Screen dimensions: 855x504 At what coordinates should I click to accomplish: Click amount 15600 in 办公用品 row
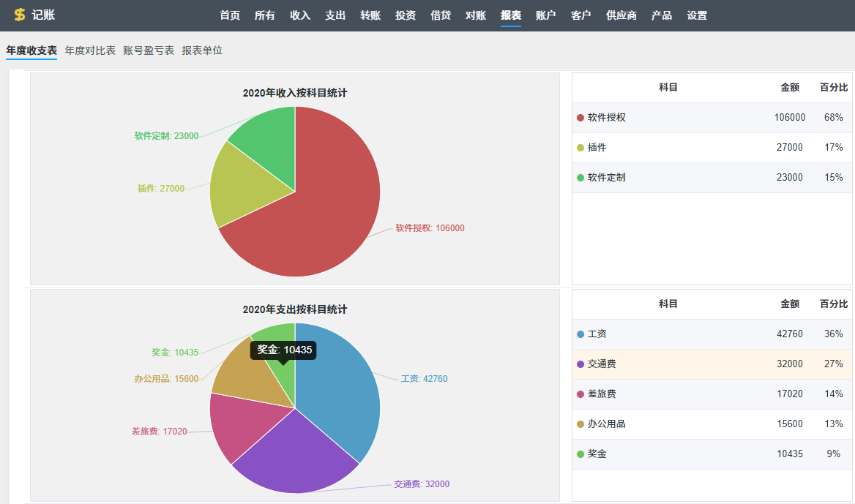790,424
